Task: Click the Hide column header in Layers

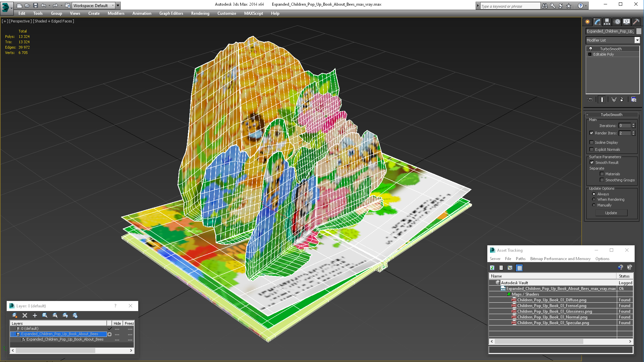Action: pos(117,323)
